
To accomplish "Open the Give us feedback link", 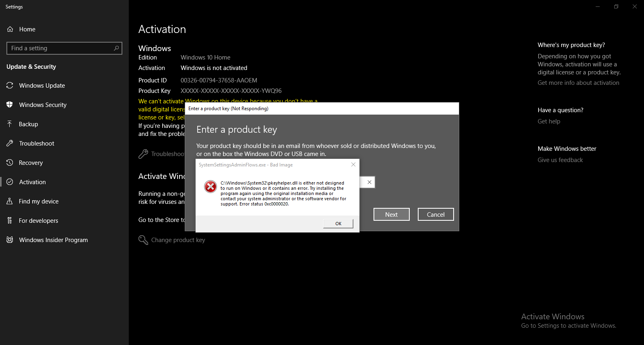I will [x=560, y=160].
